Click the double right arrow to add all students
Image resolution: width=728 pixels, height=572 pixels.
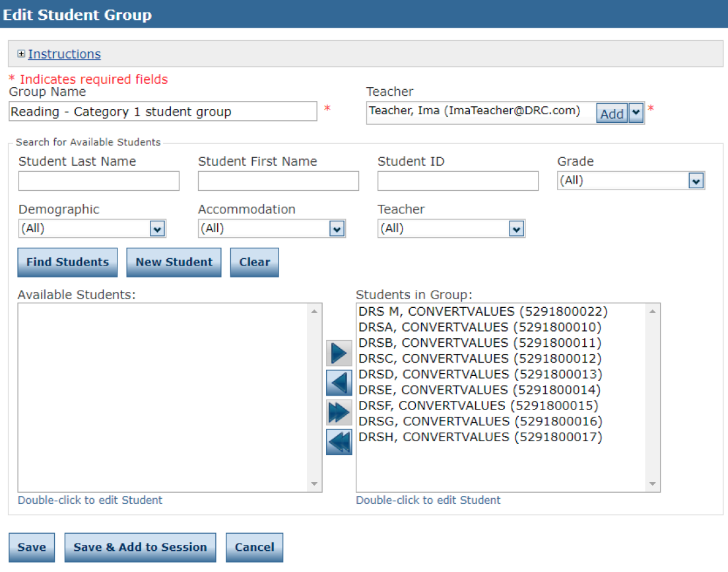338,412
